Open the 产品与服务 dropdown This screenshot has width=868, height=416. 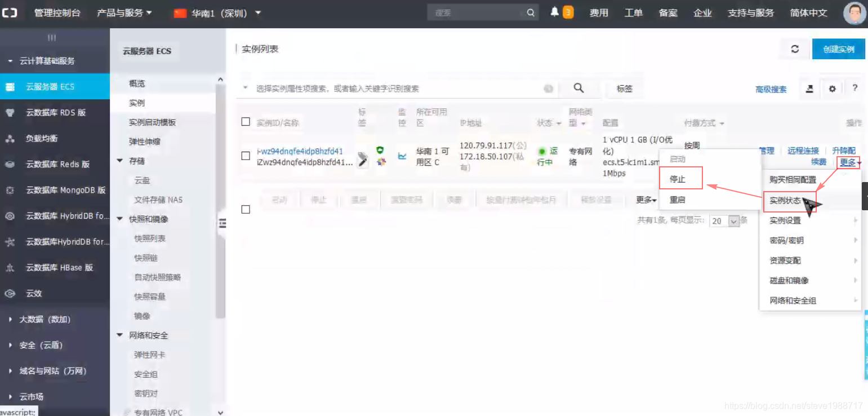(x=124, y=12)
